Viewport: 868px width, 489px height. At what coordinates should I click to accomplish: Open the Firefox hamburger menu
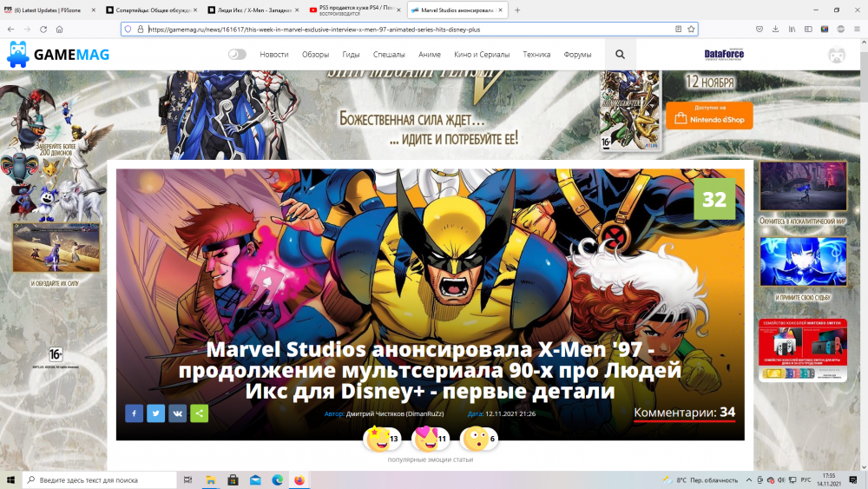857,30
